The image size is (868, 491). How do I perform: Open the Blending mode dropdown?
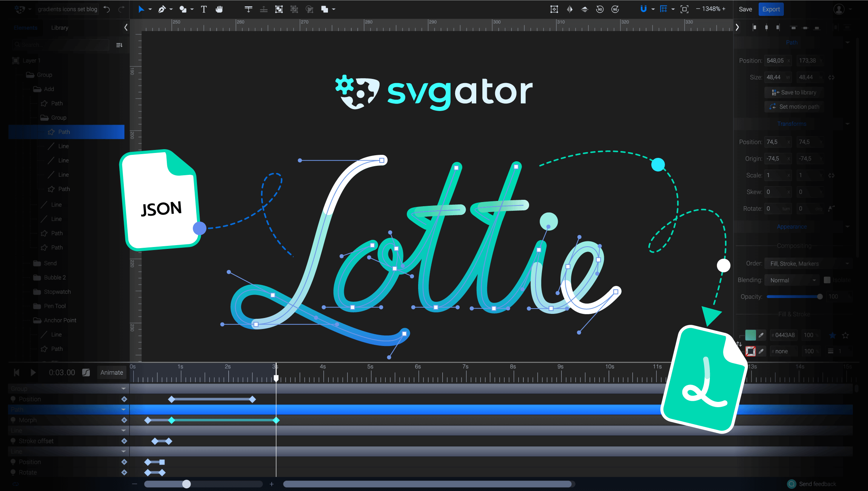[x=792, y=280]
